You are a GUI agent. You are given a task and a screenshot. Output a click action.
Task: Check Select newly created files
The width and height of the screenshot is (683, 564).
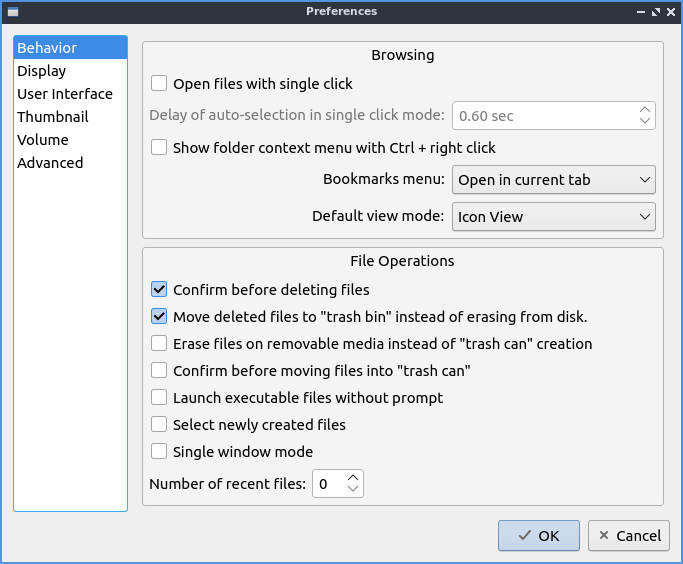tap(159, 425)
